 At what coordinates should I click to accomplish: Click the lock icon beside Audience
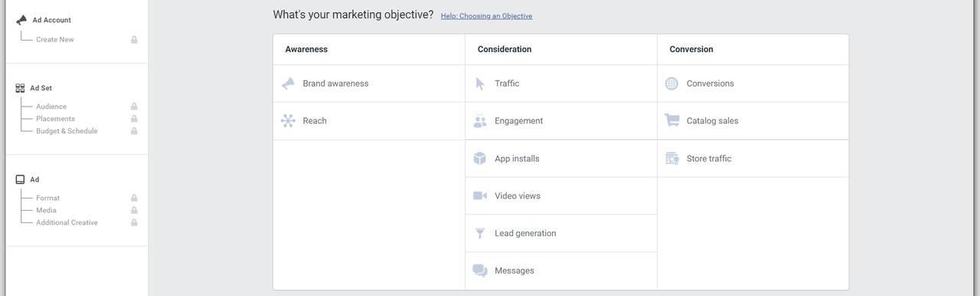[x=134, y=107]
